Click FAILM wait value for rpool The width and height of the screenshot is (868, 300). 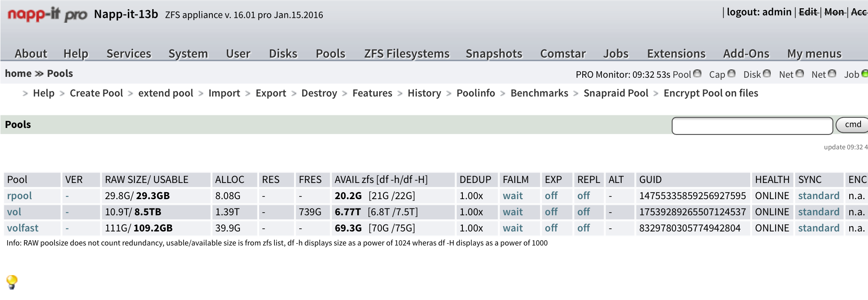(513, 196)
